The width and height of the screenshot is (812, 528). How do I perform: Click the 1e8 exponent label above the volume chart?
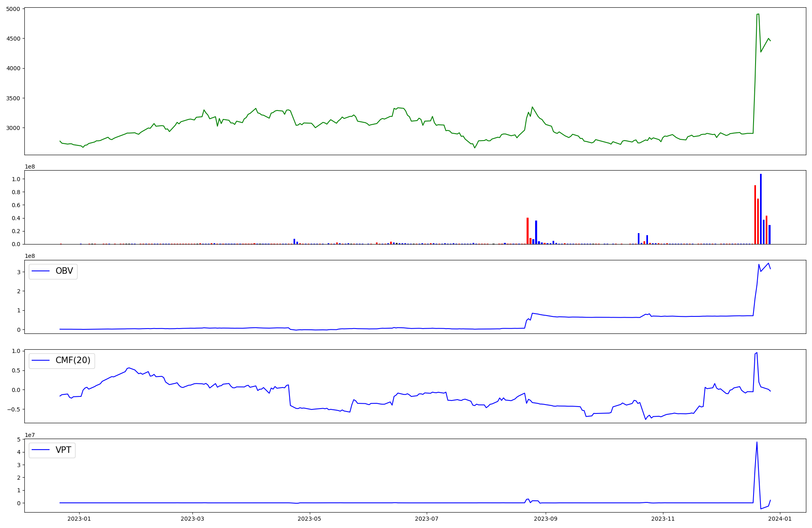[30, 167]
